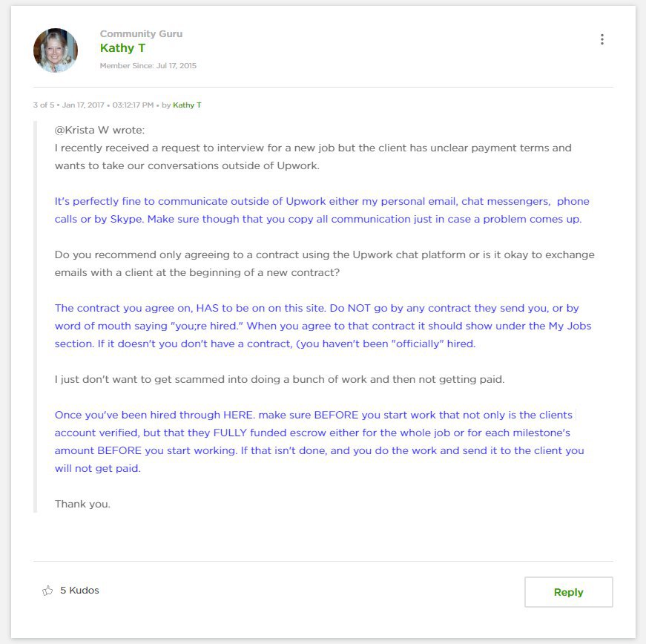Click the blue "It's perfectly fine" paragraph

click(x=322, y=210)
